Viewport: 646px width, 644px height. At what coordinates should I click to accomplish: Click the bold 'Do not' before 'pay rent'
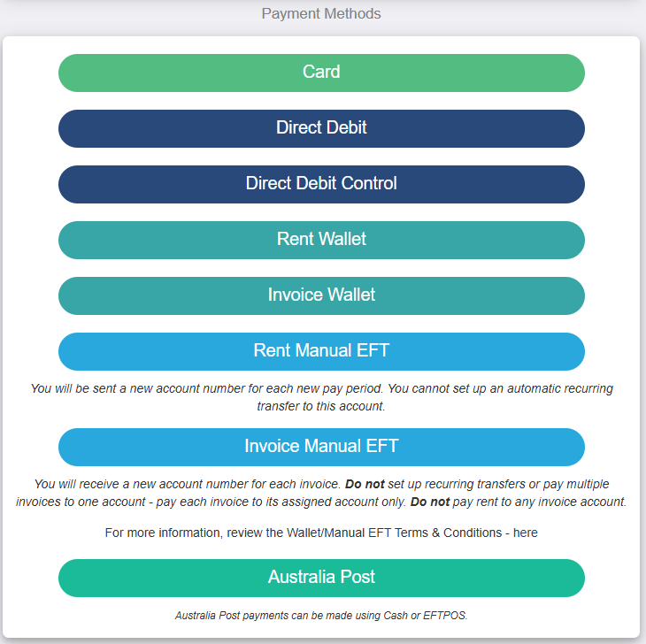(430, 502)
